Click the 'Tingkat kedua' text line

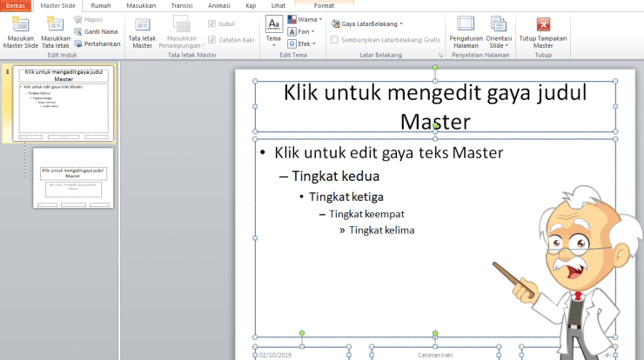coord(336,177)
